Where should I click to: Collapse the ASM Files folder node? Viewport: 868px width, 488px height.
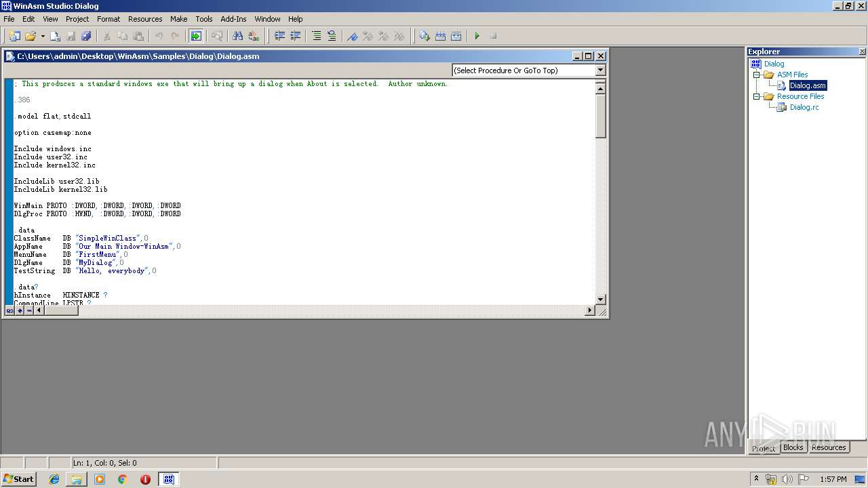coord(757,75)
